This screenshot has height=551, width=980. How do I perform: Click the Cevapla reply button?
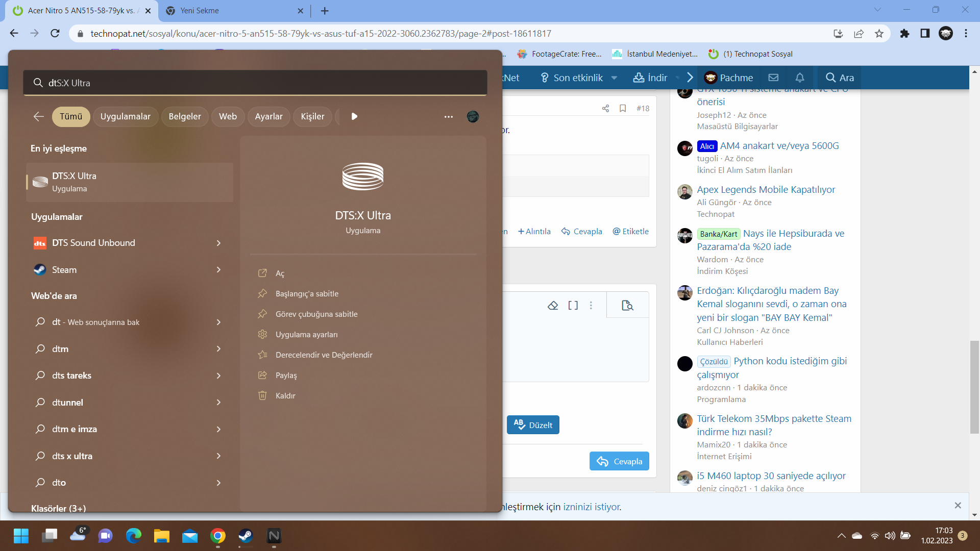pyautogui.click(x=619, y=461)
